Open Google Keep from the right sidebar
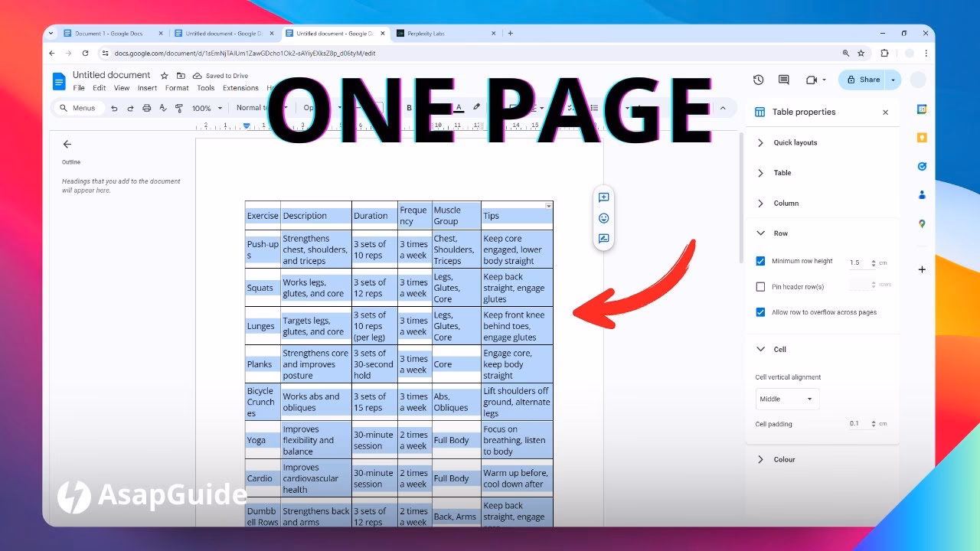The image size is (980, 551). pyautogui.click(x=921, y=137)
